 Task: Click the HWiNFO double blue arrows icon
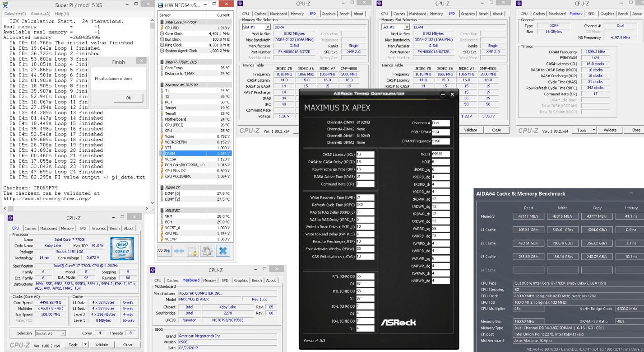click(x=179, y=250)
